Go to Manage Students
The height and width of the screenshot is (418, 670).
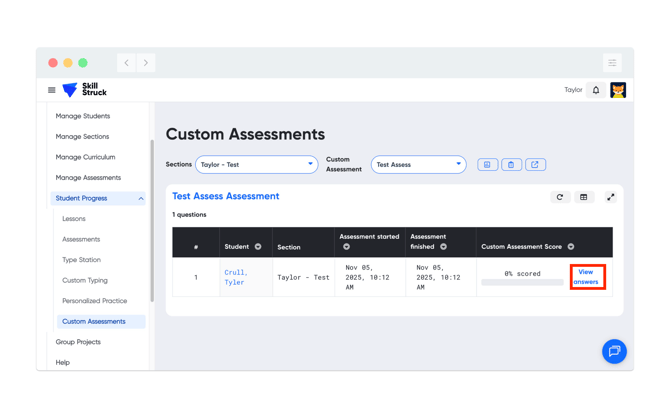[x=83, y=116]
